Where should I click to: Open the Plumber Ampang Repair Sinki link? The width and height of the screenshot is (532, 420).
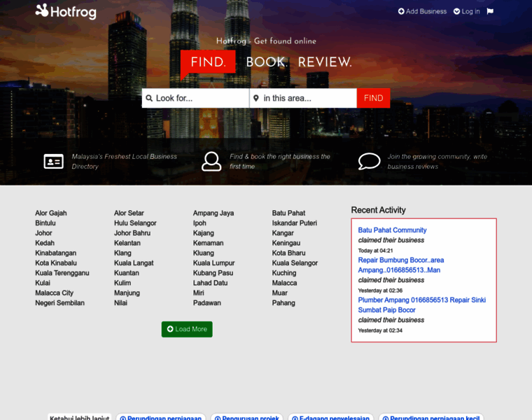tap(421, 305)
